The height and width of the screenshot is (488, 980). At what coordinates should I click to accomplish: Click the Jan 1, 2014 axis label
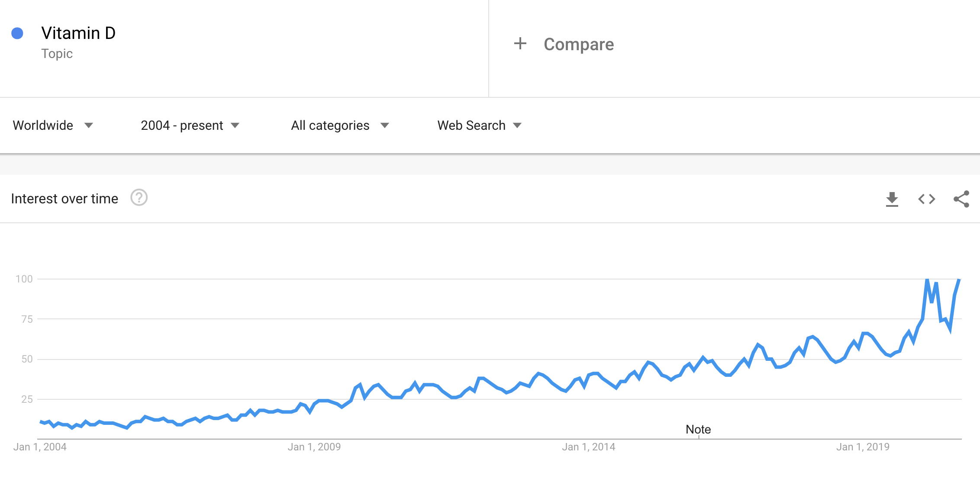(589, 447)
